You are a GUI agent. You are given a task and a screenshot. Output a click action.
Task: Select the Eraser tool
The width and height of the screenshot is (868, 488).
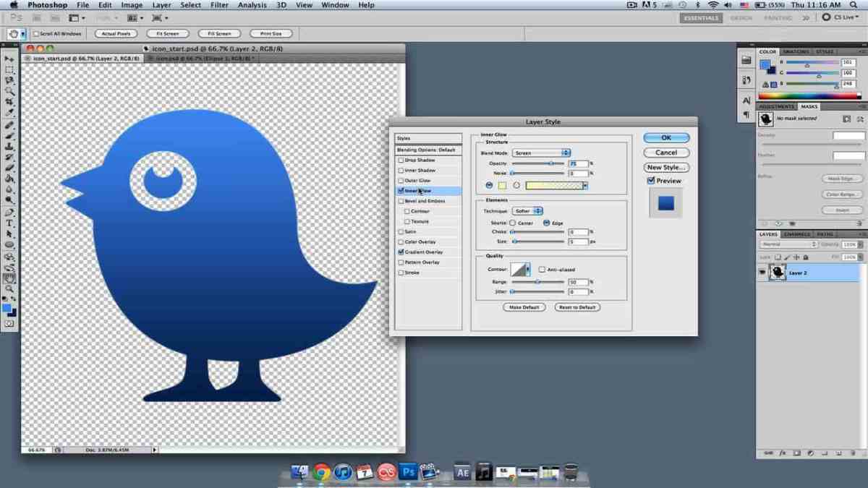(x=9, y=167)
